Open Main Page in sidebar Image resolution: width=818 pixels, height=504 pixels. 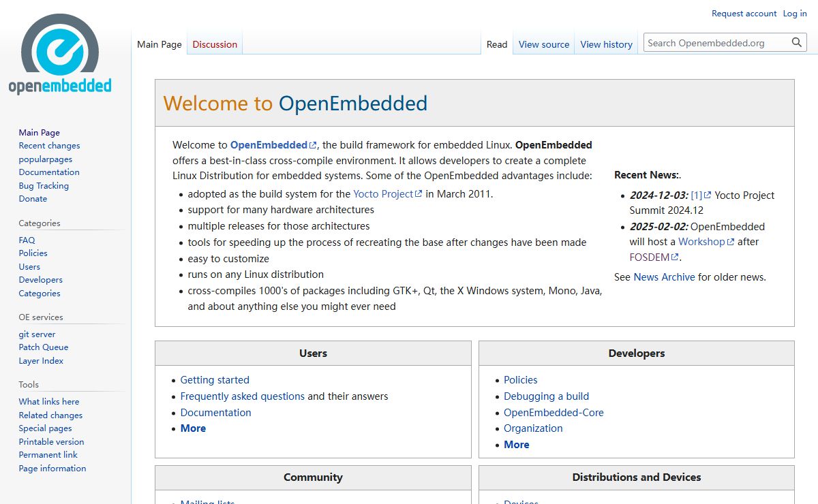[40, 133]
